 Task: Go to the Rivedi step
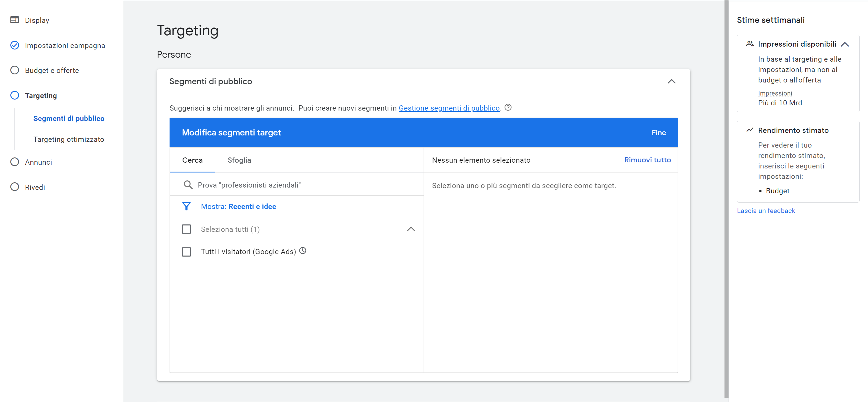tap(35, 187)
